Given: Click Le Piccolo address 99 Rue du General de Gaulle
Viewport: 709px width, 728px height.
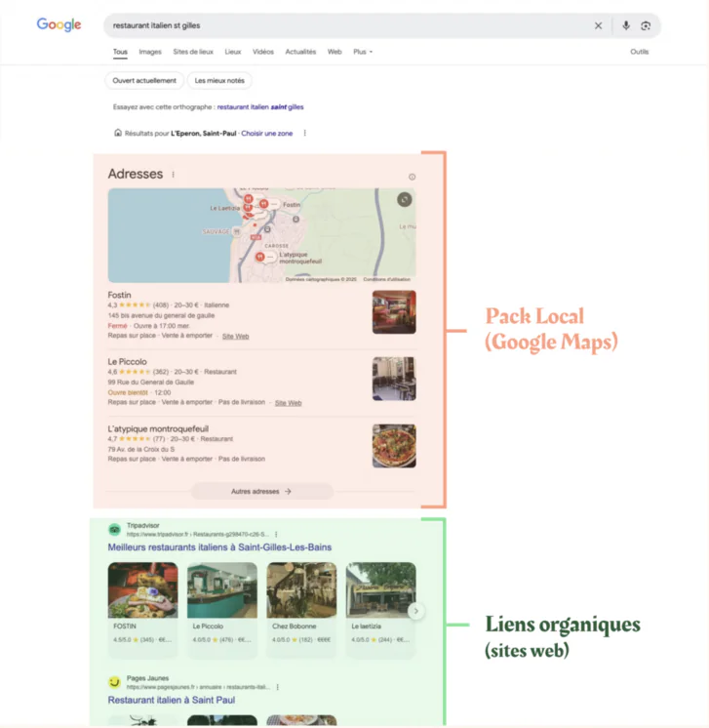Looking at the screenshot, I should click(151, 383).
